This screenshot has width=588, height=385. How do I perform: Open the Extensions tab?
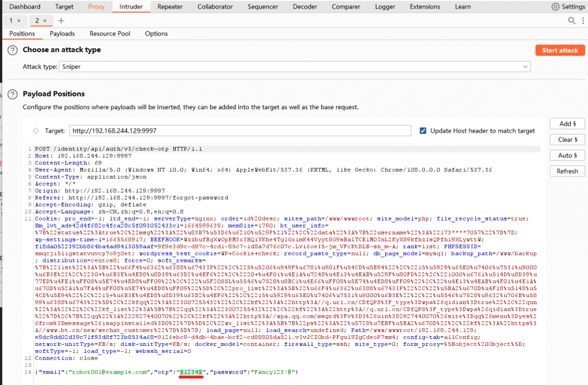click(x=425, y=7)
